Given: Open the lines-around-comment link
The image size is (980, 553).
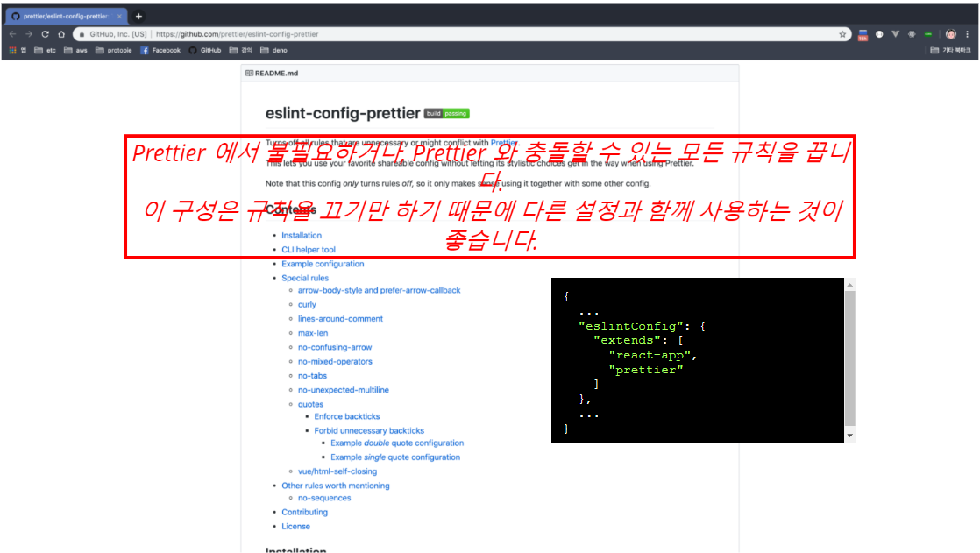Looking at the screenshot, I should click(x=340, y=319).
